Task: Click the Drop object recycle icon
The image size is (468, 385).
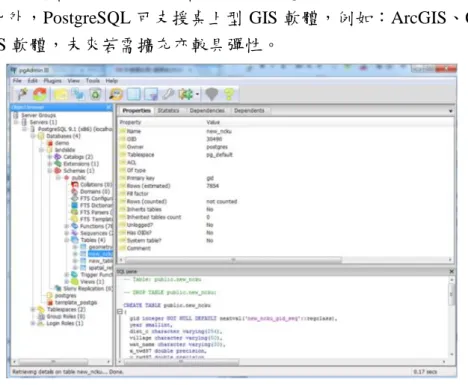Action: (96, 94)
